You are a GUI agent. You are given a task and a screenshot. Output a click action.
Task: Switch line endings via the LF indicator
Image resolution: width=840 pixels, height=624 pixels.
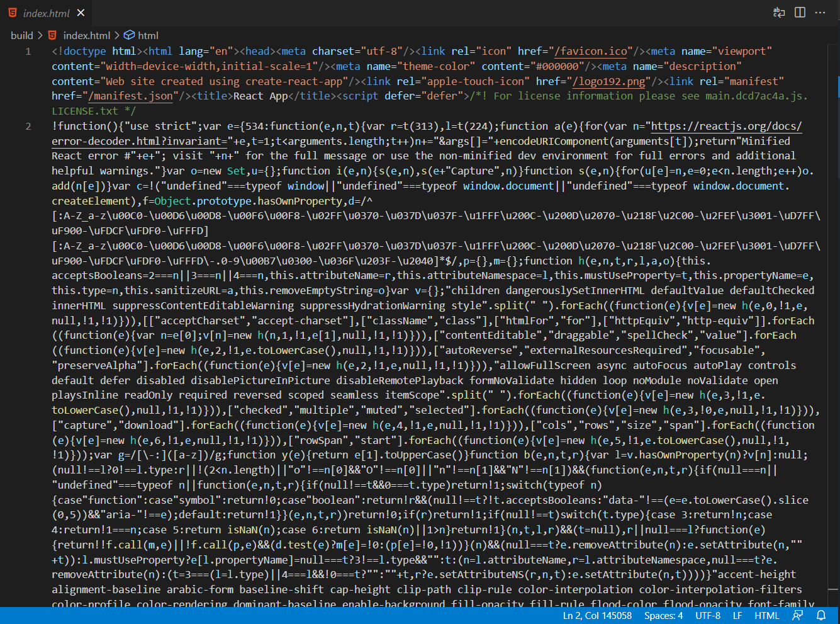pyautogui.click(x=737, y=616)
